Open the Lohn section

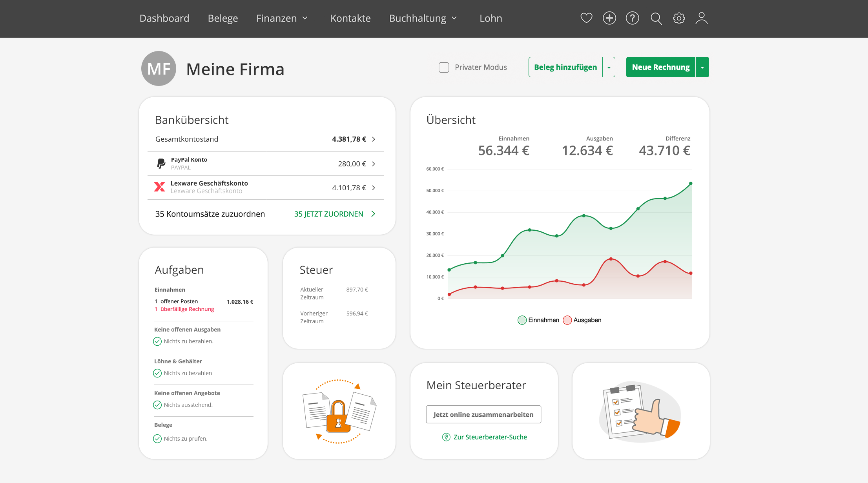click(x=491, y=18)
